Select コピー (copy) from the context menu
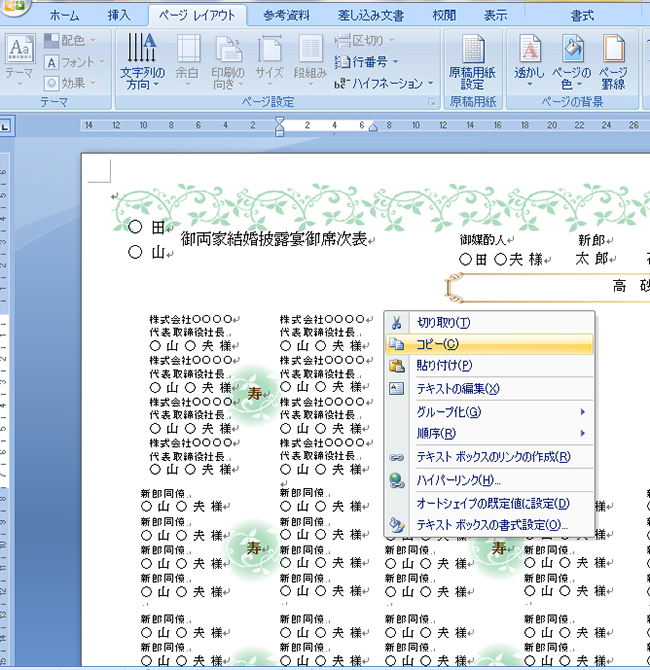This screenshot has width=650, height=670. pyautogui.click(x=437, y=344)
